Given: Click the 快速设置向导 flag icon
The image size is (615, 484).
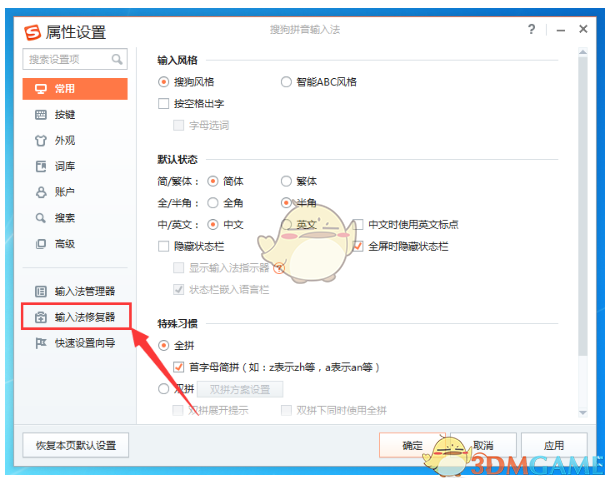Looking at the screenshot, I should [x=41, y=343].
